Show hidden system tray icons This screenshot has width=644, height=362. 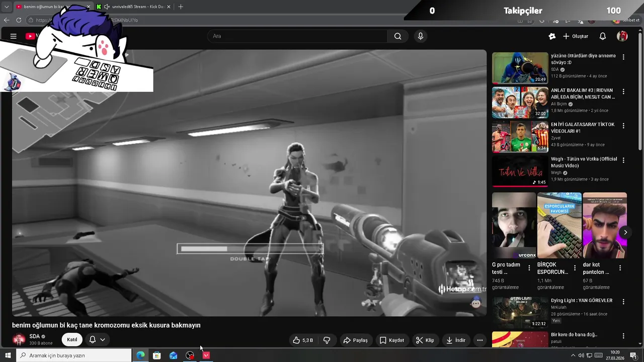[x=573, y=355]
